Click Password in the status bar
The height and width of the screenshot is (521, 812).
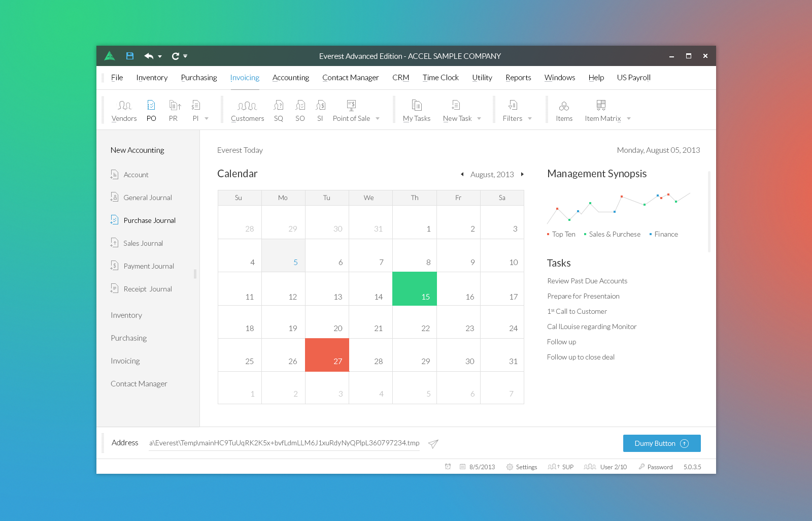click(656, 467)
